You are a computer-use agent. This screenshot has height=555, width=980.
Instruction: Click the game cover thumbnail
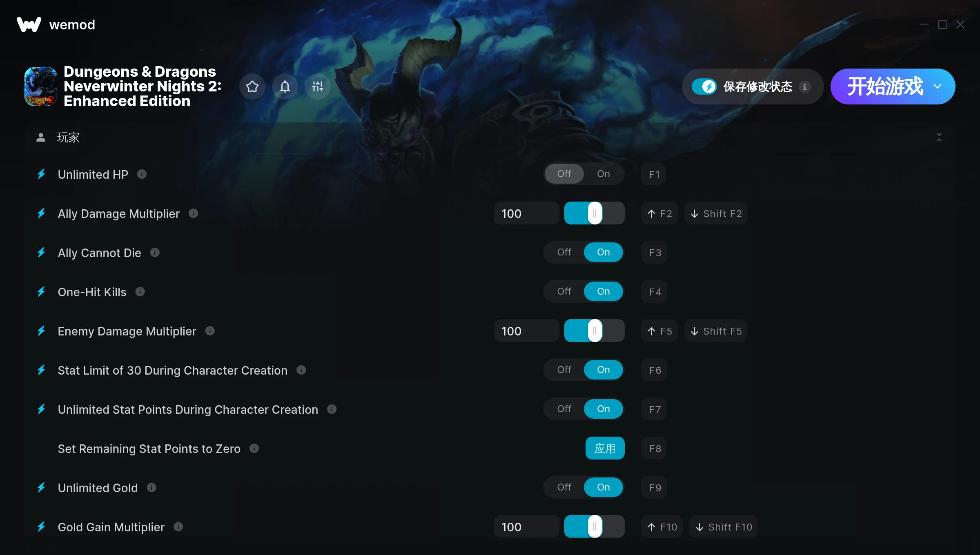(x=41, y=87)
